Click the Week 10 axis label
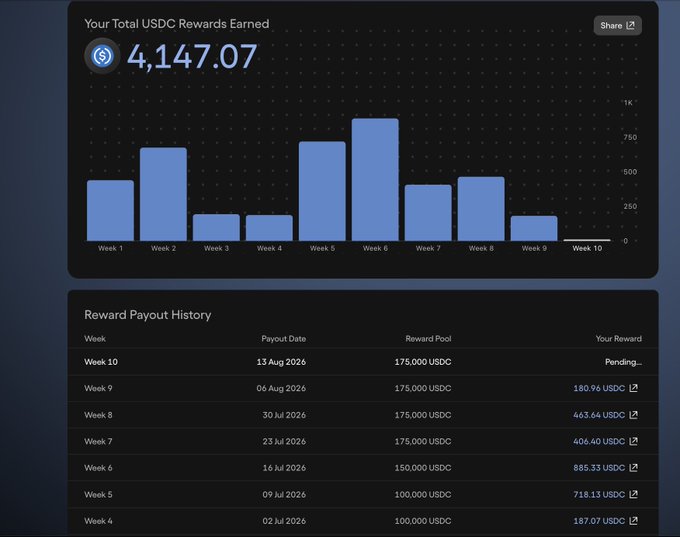 pos(587,249)
